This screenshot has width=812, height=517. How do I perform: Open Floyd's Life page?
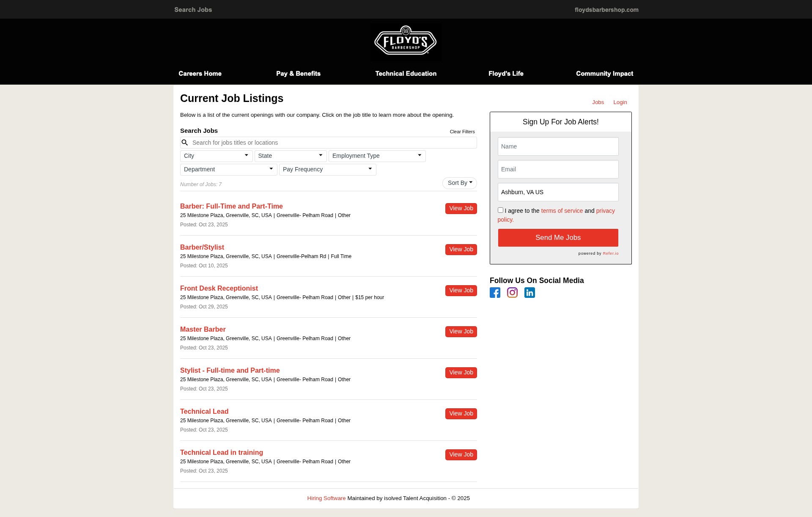pyautogui.click(x=506, y=74)
